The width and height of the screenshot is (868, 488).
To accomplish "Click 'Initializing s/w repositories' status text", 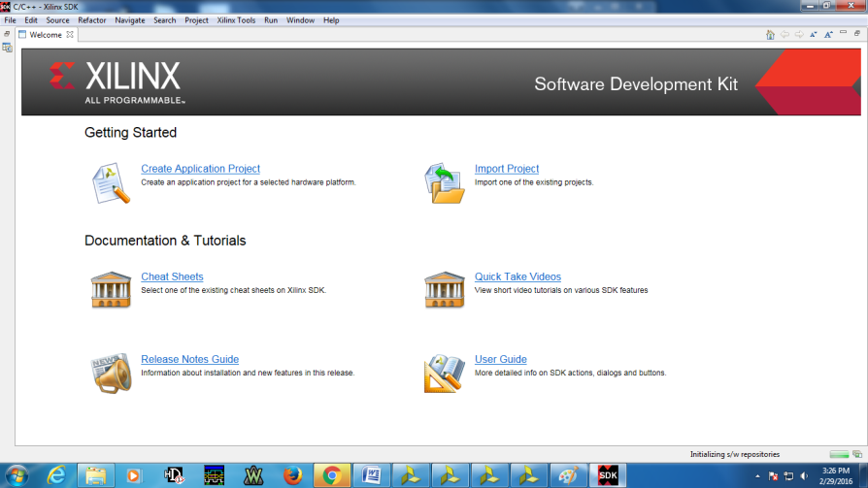I will click(x=735, y=454).
